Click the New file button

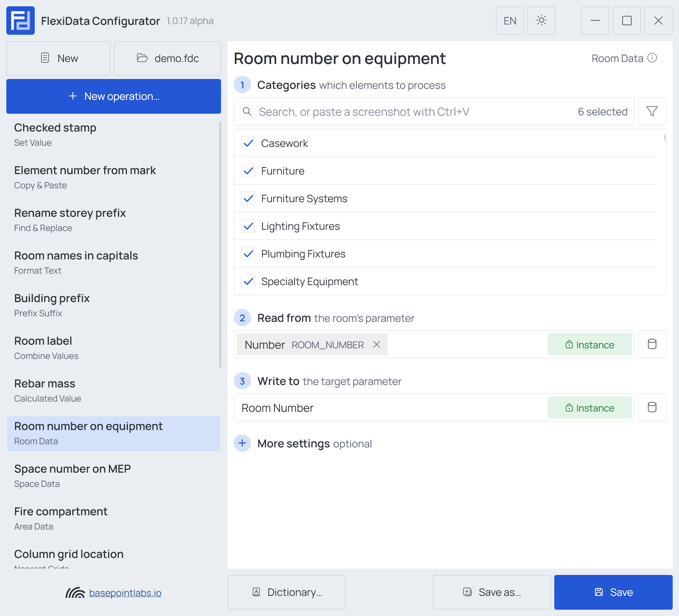click(58, 58)
